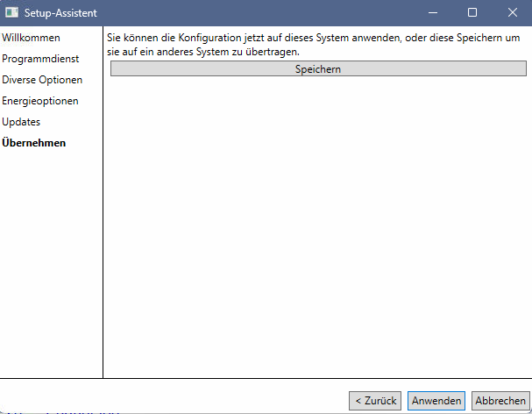Cancel the wizard with Abbrechen
Viewport: 532px width, 414px height.
(x=500, y=401)
